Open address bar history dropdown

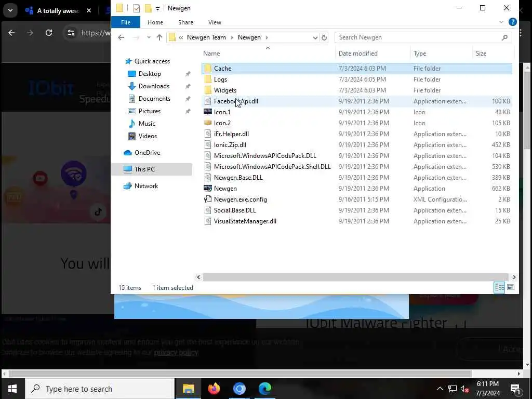(x=315, y=37)
